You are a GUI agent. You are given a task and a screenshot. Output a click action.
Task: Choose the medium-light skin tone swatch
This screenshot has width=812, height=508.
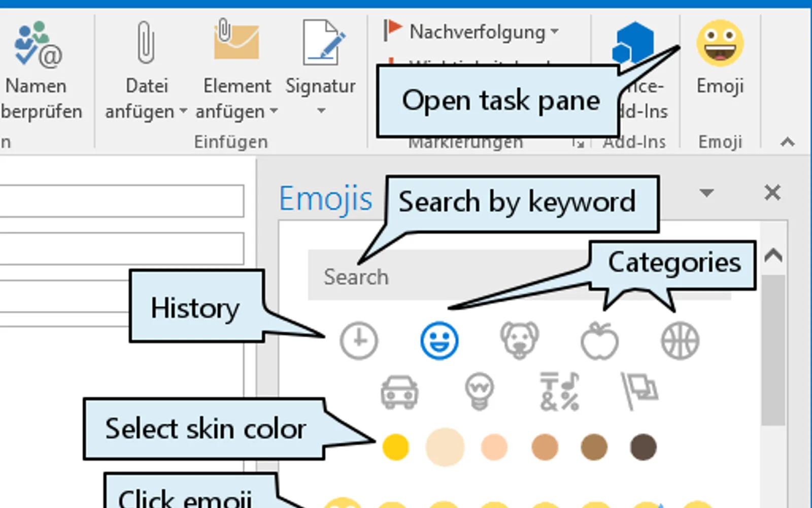point(494,447)
